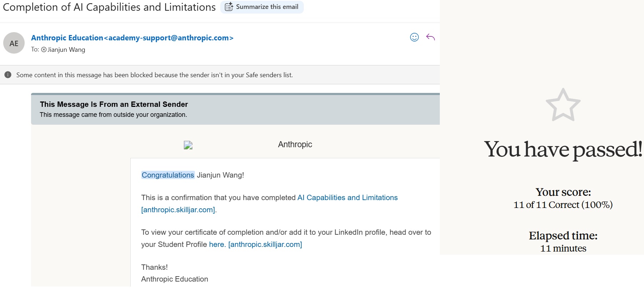644x288 pixels.
Task: Click academy-support@anthropic.com address
Action: pos(168,38)
